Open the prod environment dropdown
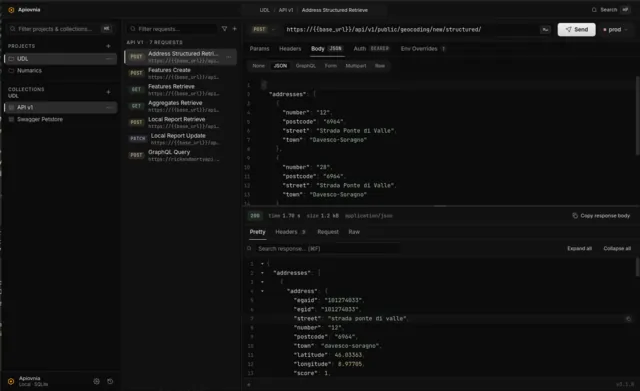The height and width of the screenshot is (391, 640). tap(615, 29)
